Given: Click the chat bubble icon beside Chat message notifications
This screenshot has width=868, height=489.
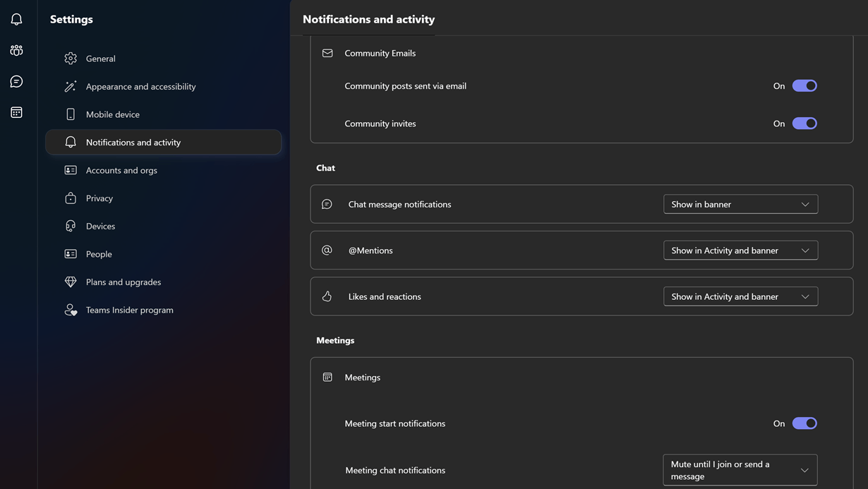Looking at the screenshot, I should coord(327,204).
